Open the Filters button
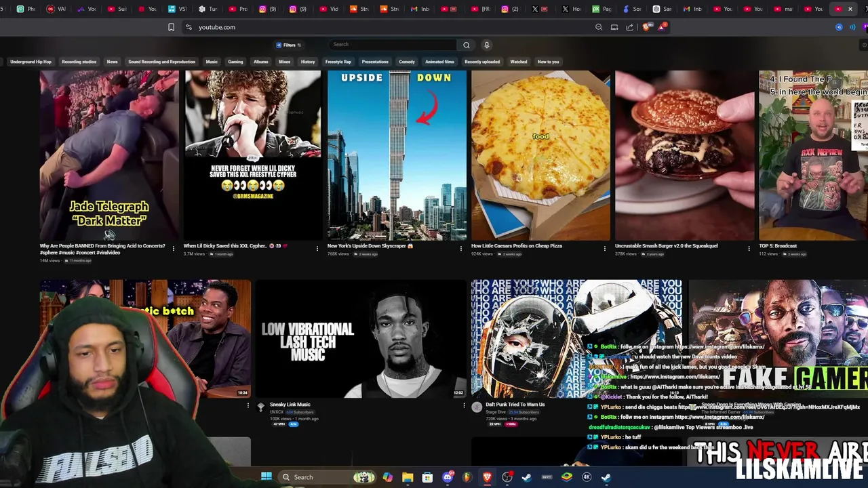Image resolution: width=868 pixels, height=488 pixels. point(289,45)
